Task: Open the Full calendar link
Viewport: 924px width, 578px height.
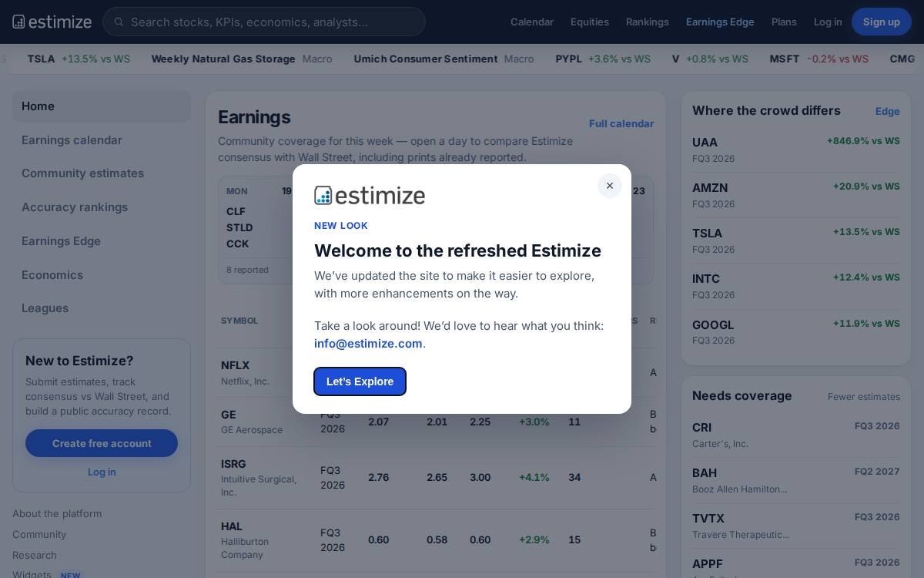Action: click(x=621, y=123)
